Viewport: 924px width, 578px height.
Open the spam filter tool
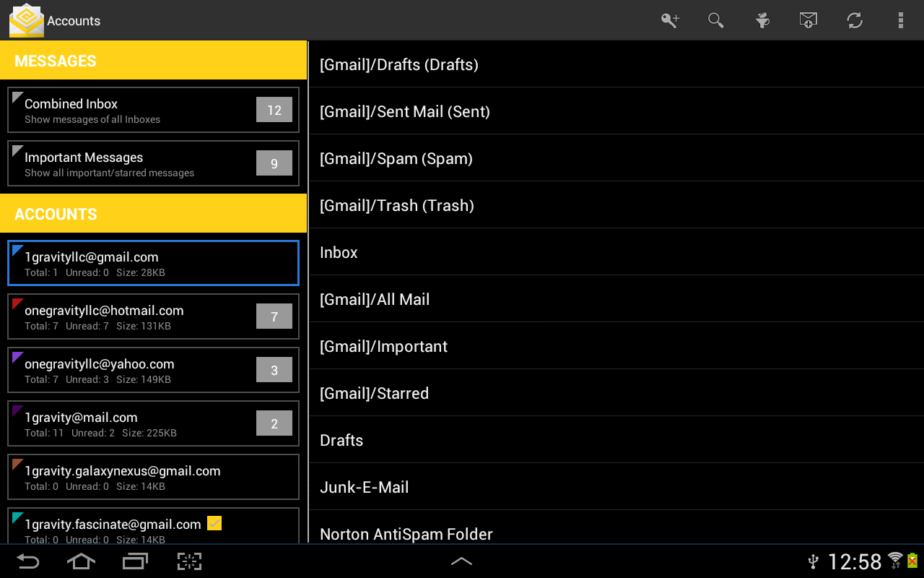(x=762, y=20)
